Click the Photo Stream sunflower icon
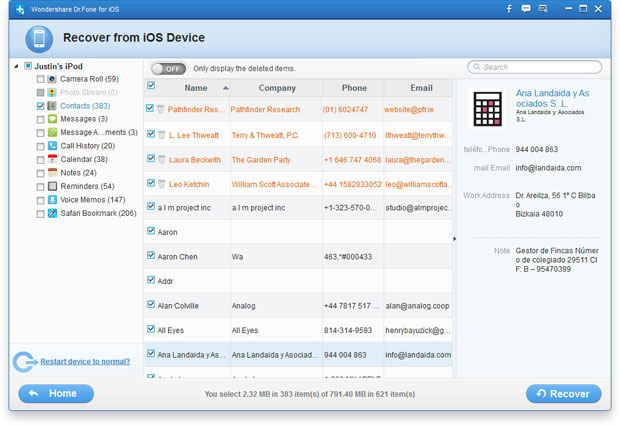 pos(52,93)
